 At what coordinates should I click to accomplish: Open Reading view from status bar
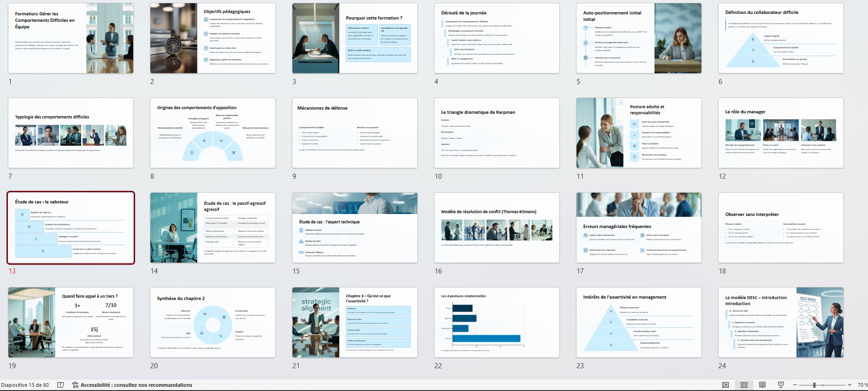pyautogui.click(x=762, y=385)
